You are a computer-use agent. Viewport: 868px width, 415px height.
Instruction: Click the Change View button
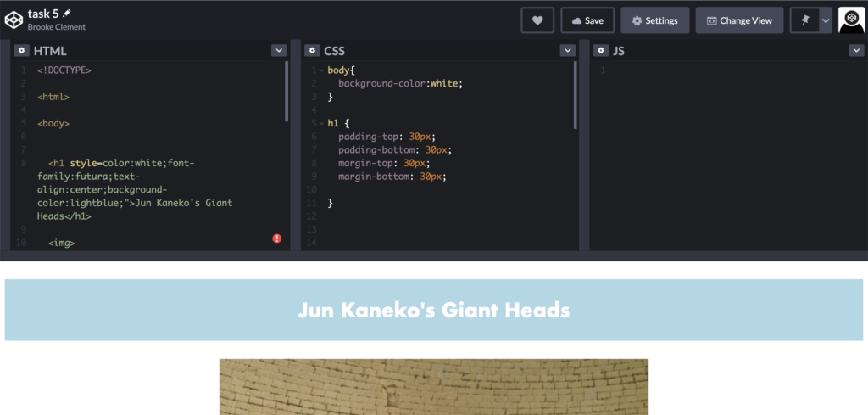(x=739, y=20)
